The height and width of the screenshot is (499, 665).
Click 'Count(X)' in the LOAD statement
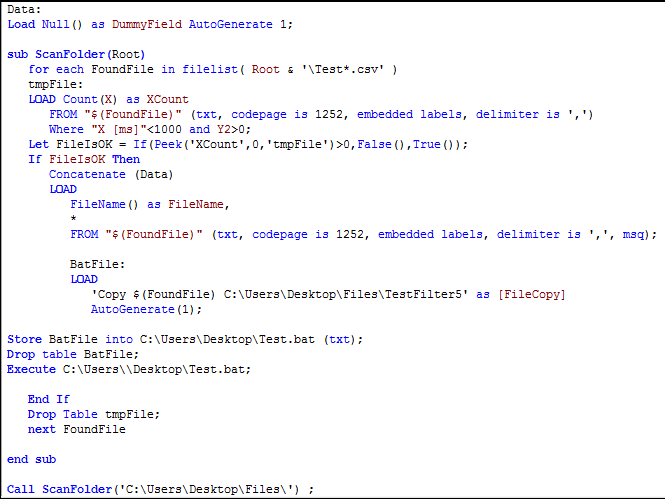[90, 100]
